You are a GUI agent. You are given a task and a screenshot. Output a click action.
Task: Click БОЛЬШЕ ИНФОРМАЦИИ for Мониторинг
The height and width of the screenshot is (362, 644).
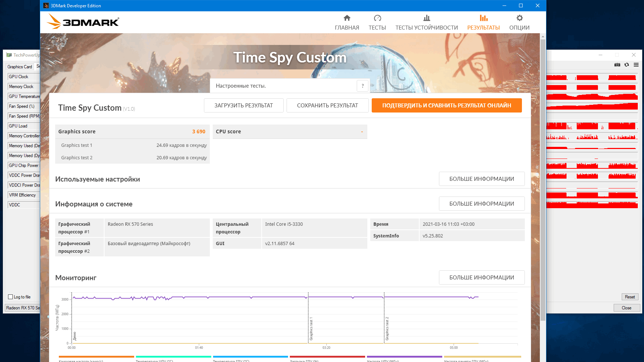point(482,278)
